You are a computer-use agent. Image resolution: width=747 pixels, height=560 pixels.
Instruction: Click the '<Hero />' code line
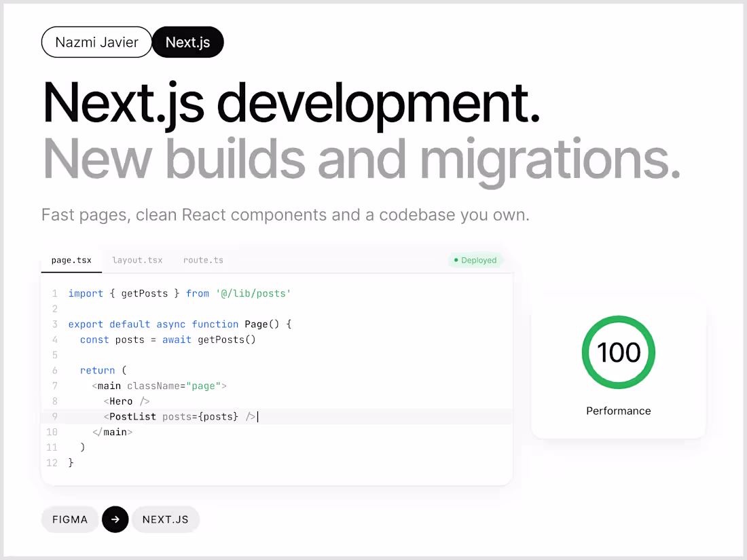pos(127,401)
